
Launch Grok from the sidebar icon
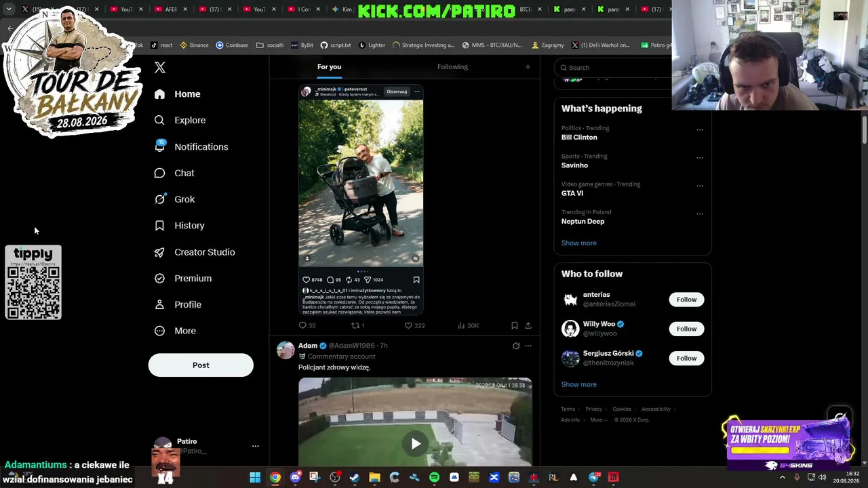159,199
